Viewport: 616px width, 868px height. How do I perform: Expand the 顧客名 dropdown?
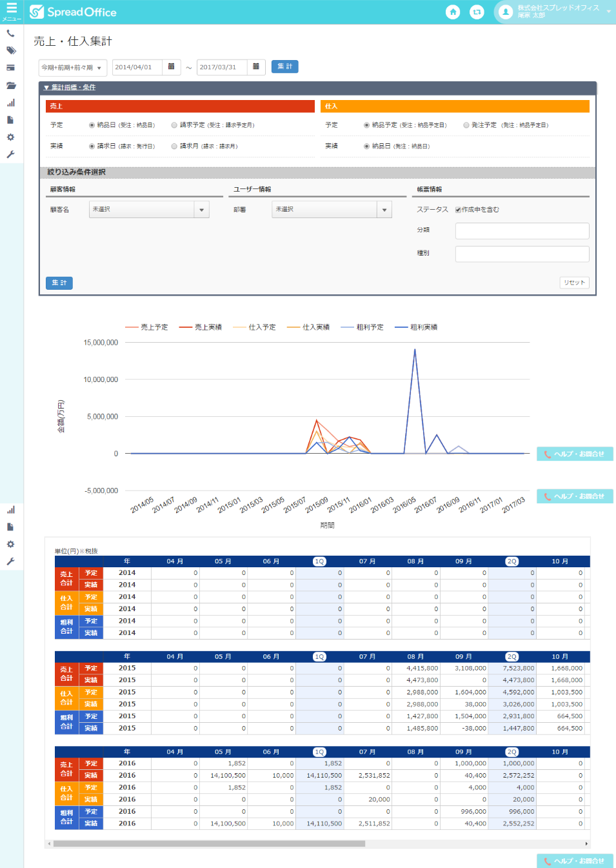click(x=201, y=210)
